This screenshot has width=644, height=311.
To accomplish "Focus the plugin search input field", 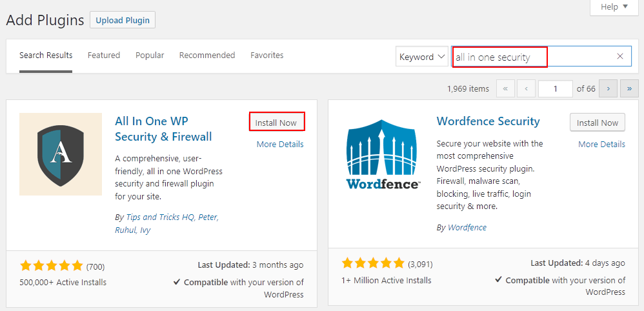I will click(x=541, y=56).
